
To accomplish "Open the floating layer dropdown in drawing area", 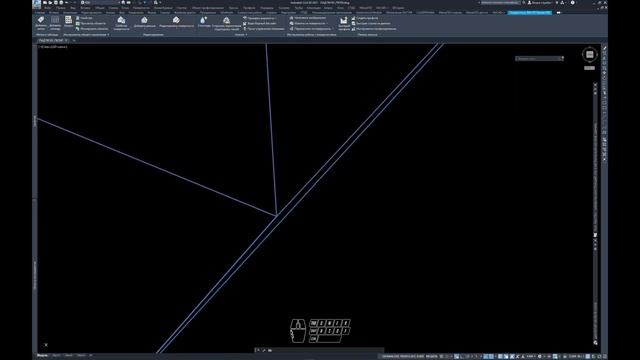I will point(539,59).
